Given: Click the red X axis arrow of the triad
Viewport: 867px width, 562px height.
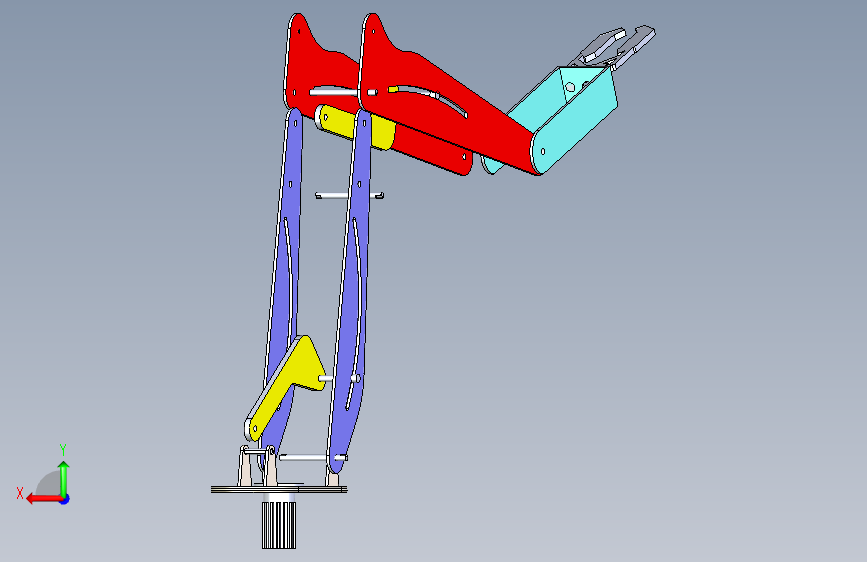Looking at the screenshot, I should click(x=43, y=499).
